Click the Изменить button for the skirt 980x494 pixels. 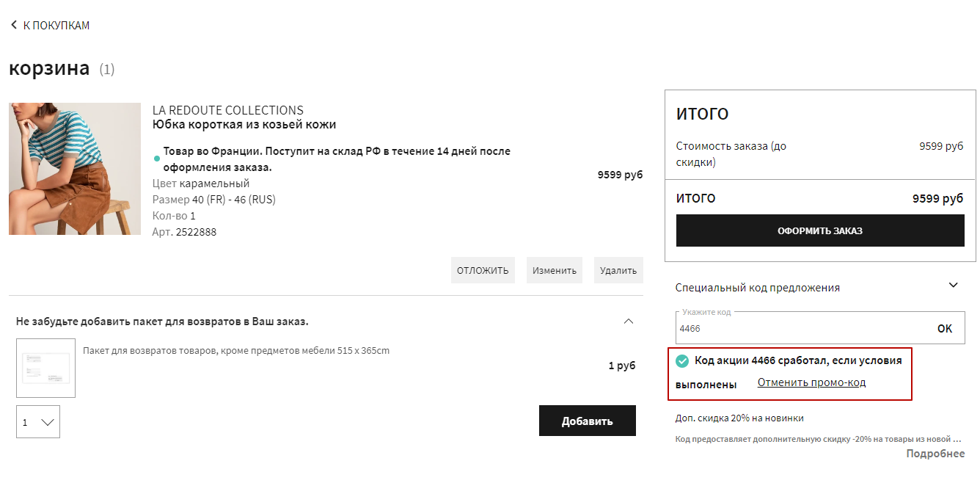pyautogui.click(x=554, y=270)
